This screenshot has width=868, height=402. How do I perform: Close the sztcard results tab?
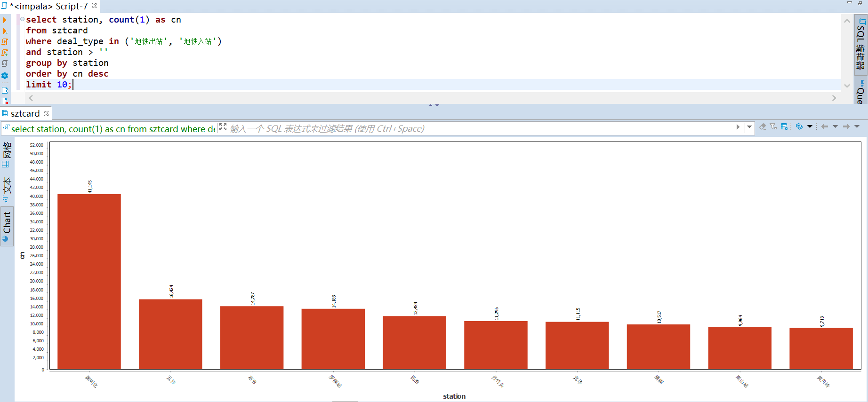click(46, 113)
